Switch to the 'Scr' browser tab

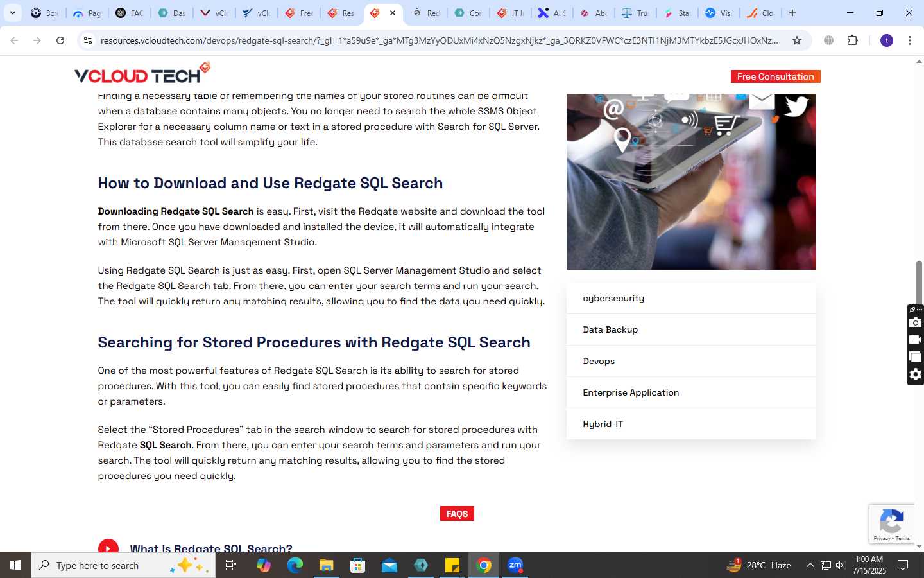pos(44,13)
